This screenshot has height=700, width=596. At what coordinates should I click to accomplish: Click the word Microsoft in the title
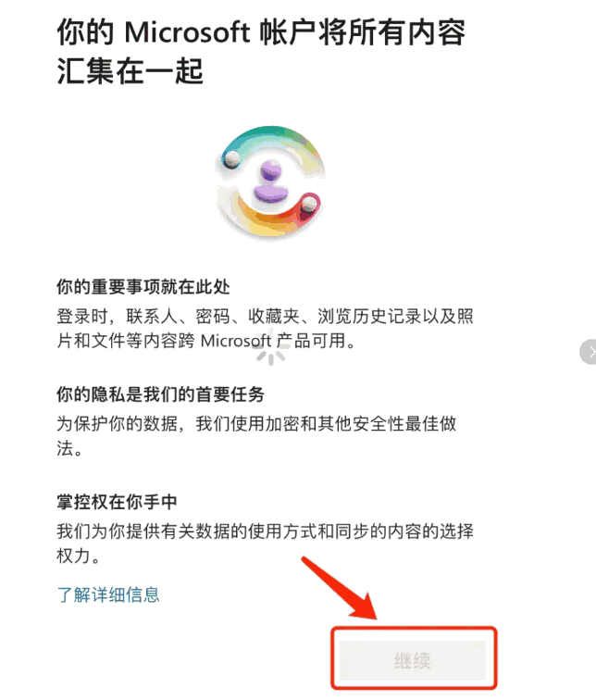pyautogui.click(x=187, y=32)
